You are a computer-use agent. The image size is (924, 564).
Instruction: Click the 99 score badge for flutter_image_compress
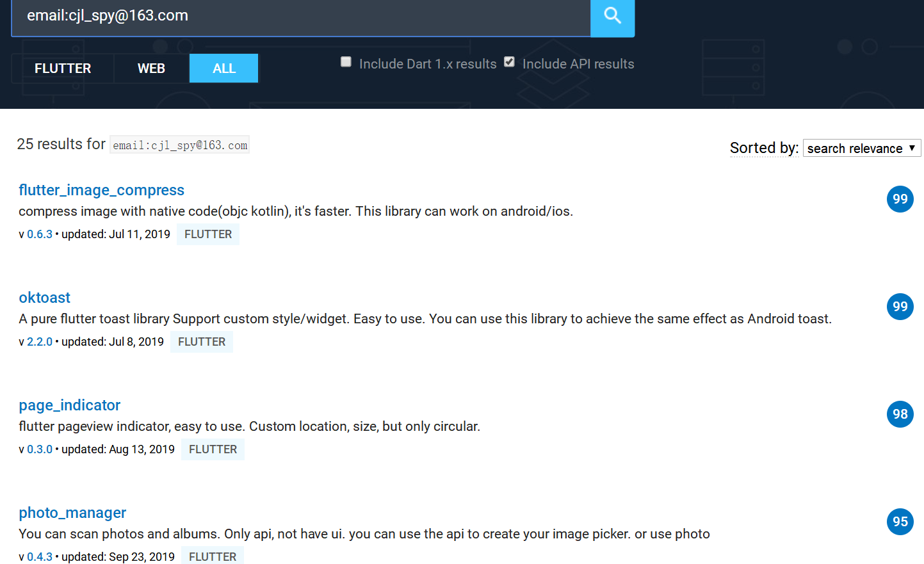pos(900,199)
